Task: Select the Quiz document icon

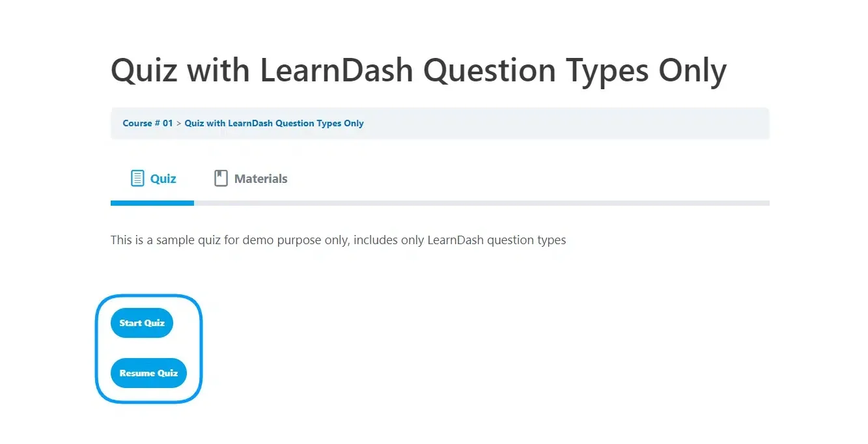Action: 137,177
